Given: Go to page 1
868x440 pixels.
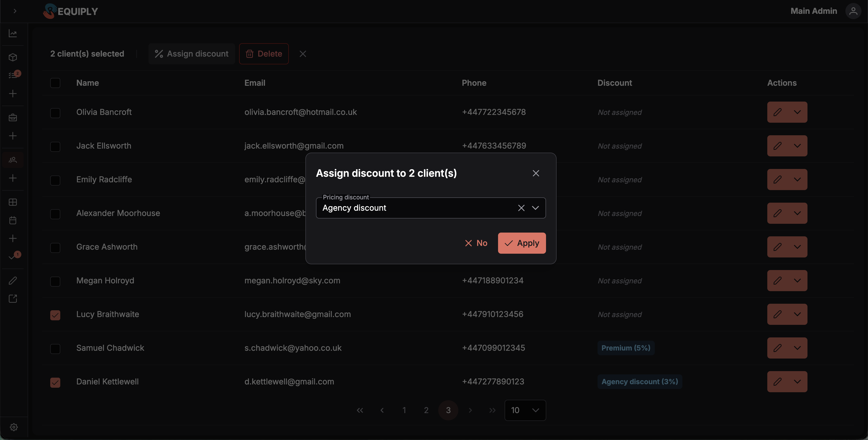Looking at the screenshot, I should [x=404, y=410].
